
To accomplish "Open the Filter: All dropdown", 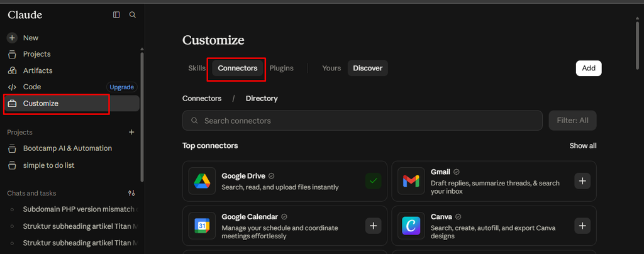I will pyautogui.click(x=572, y=121).
